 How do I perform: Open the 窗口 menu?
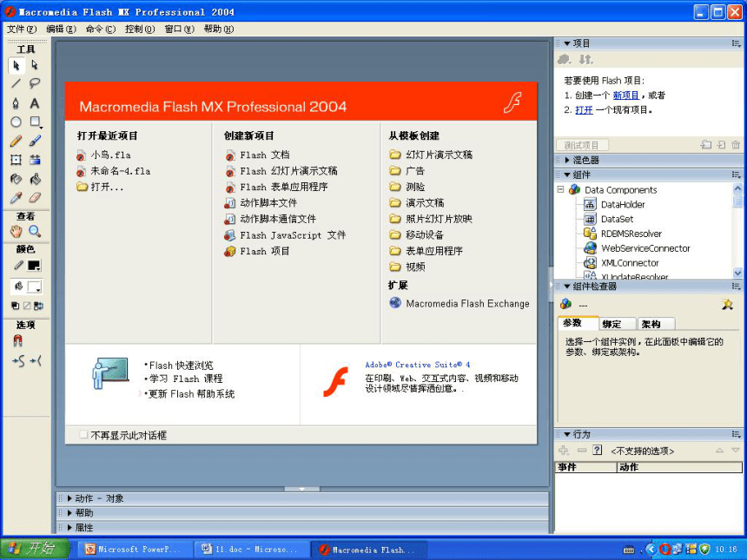coord(179,29)
